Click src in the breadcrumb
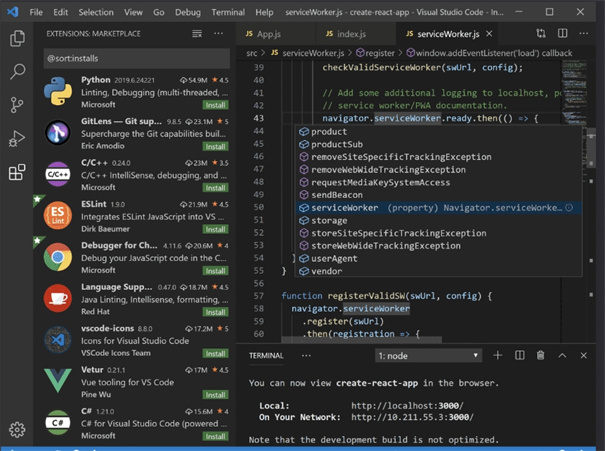This screenshot has height=451, width=605. click(252, 53)
